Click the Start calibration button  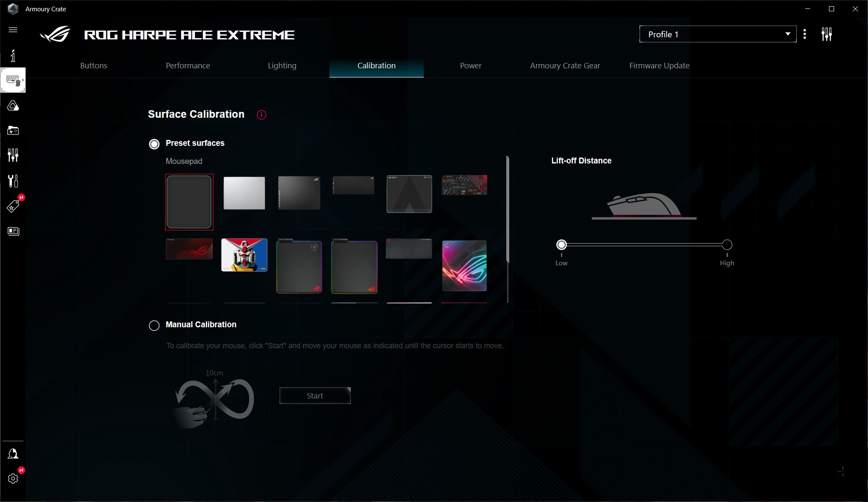coord(315,396)
